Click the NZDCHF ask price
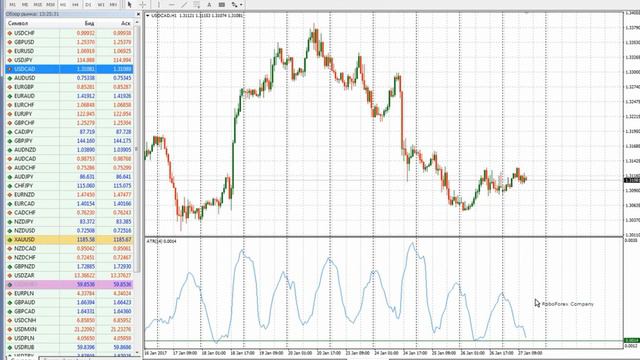640x360 pixels. [122, 258]
